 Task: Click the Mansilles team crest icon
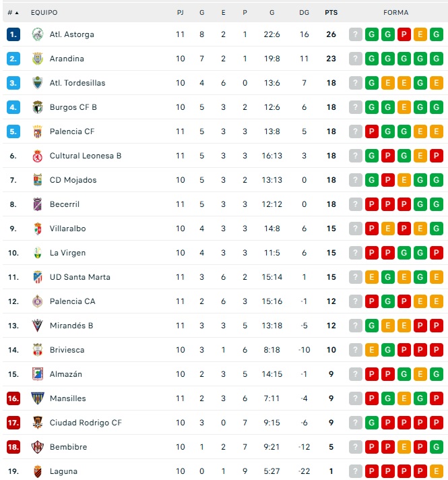tap(38, 398)
